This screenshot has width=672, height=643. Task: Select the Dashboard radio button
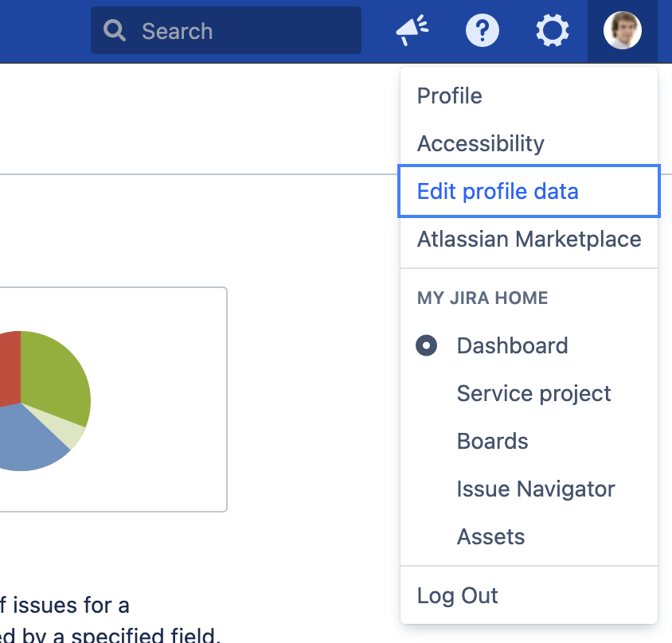click(427, 346)
